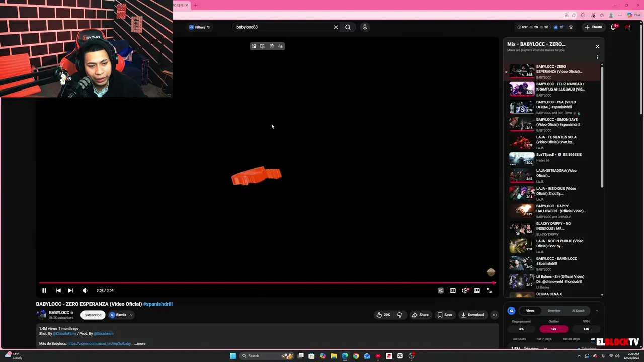Save the video to a playlist
This screenshot has height=362, width=644.
[445, 315]
